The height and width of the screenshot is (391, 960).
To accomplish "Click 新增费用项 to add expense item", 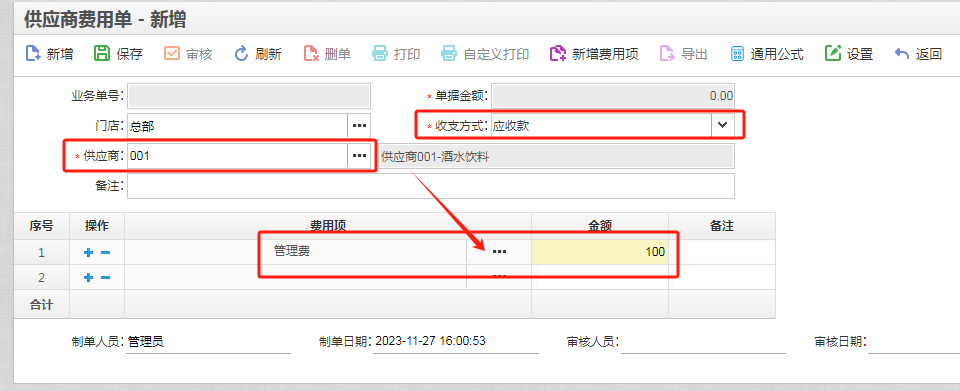I will click(x=558, y=54).
